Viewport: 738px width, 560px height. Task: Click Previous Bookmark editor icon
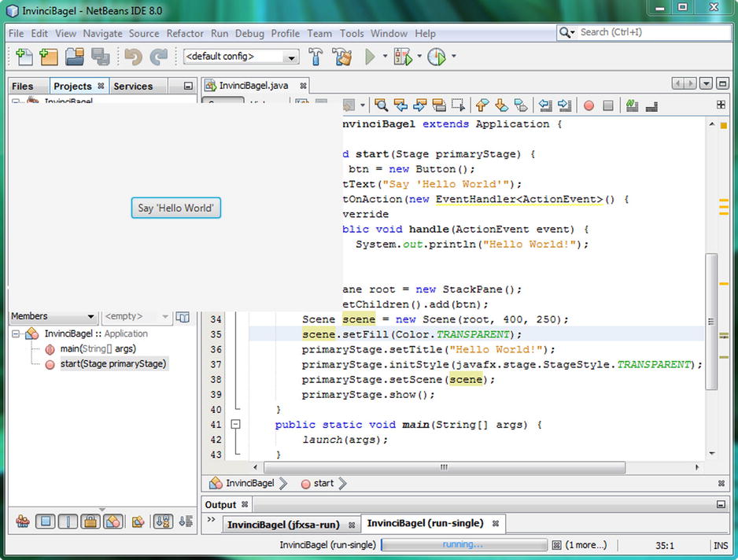(x=482, y=105)
